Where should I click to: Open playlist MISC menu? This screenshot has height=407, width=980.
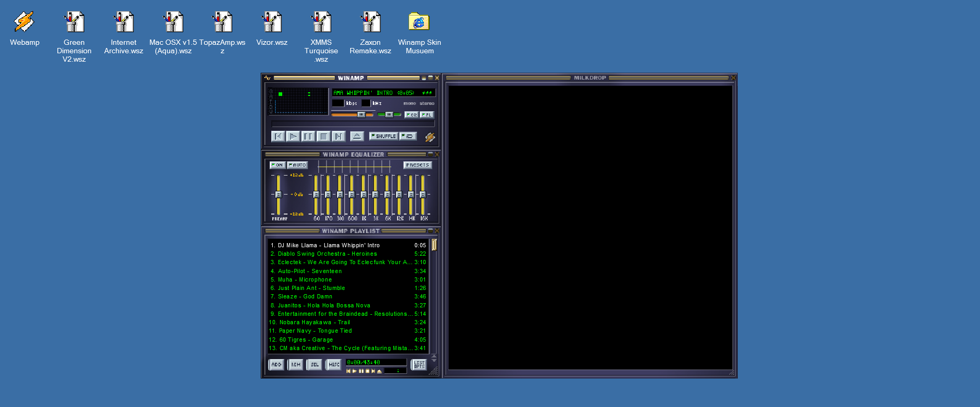[334, 364]
